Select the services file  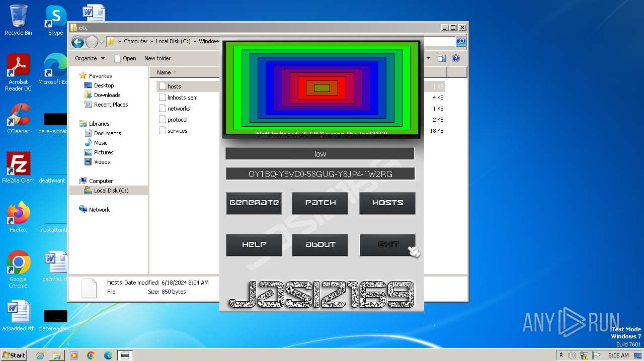(178, 131)
